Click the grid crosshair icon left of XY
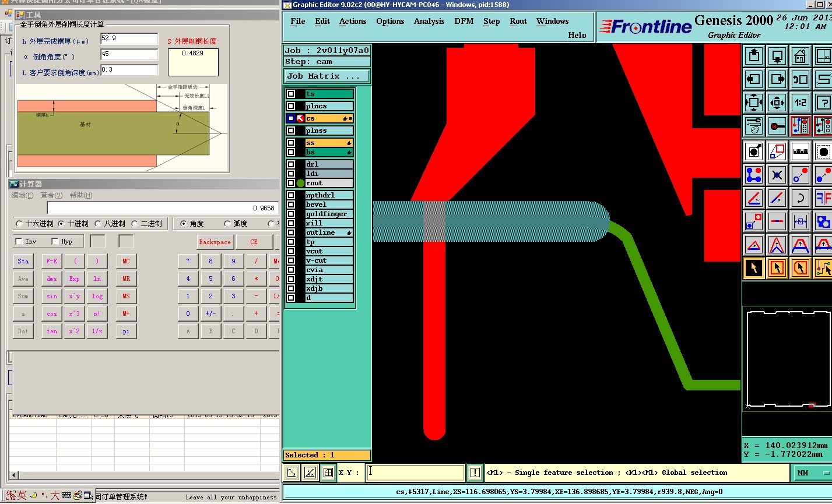 coord(328,473)
